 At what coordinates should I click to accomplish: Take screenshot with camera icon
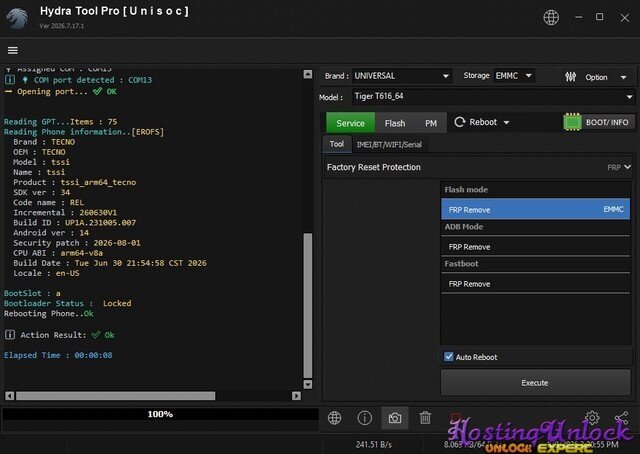[x=395, y=418]
